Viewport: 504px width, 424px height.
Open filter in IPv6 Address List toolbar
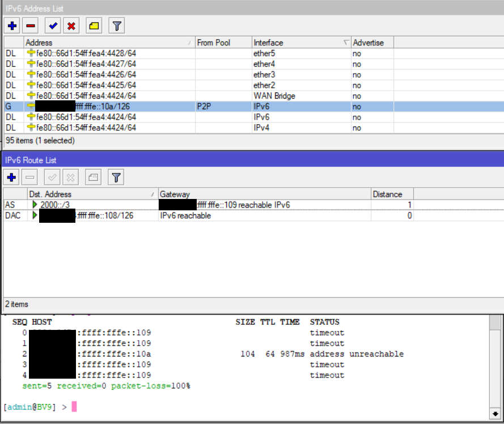click(x=117, y=26)
